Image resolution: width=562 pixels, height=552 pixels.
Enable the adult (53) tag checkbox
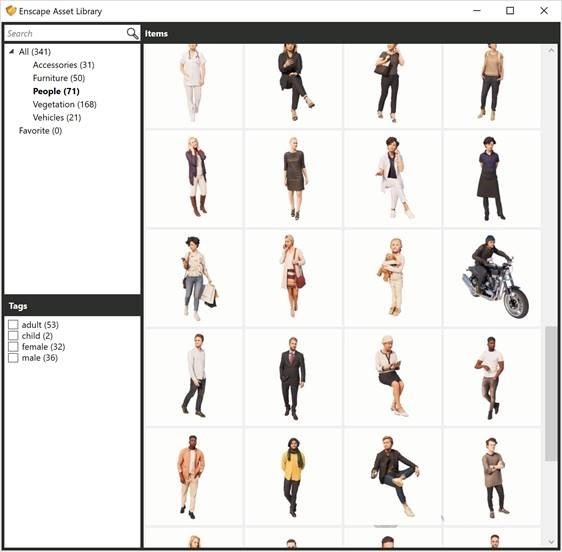13,325
